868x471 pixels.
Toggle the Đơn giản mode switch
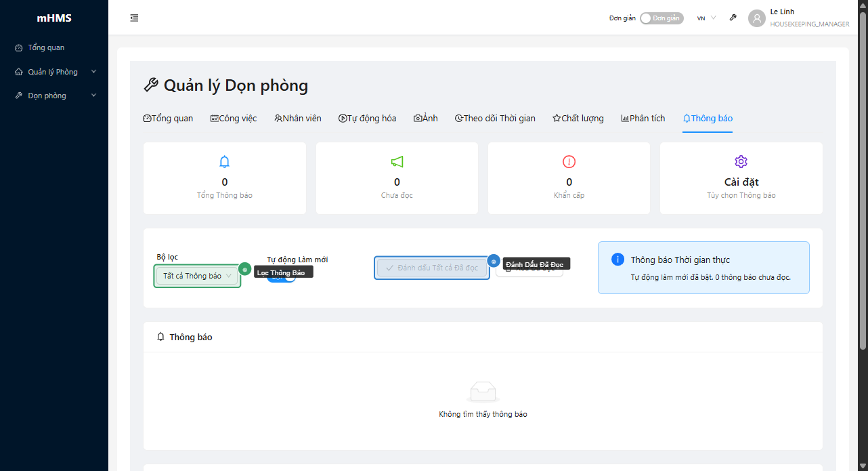661,18
